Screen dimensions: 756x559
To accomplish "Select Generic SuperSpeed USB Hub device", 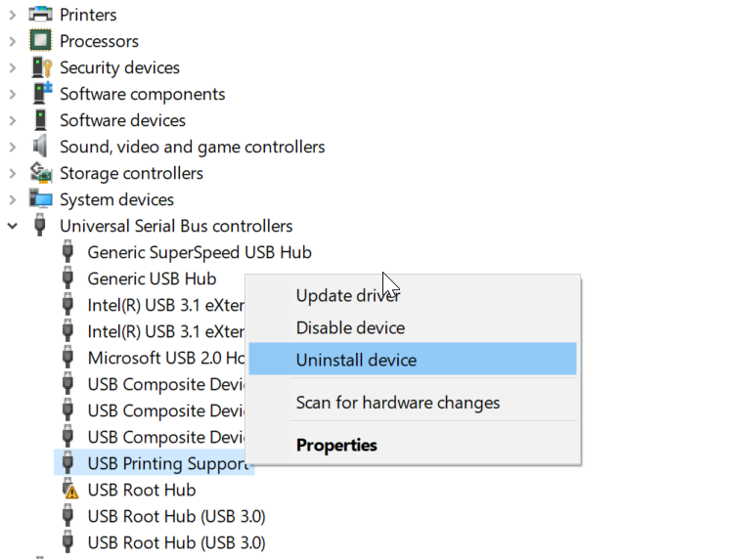I will pos(200,252).
